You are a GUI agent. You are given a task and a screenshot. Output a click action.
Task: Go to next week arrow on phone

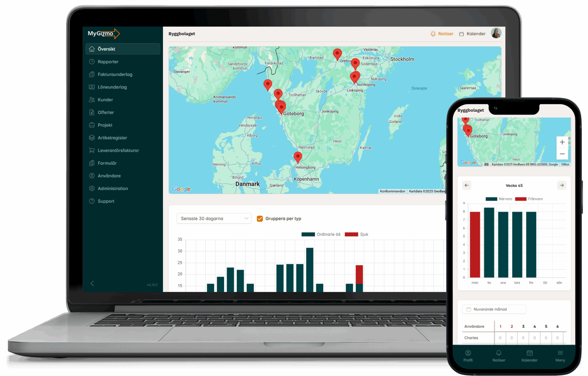pyautogui.click(x=562, y=185)
